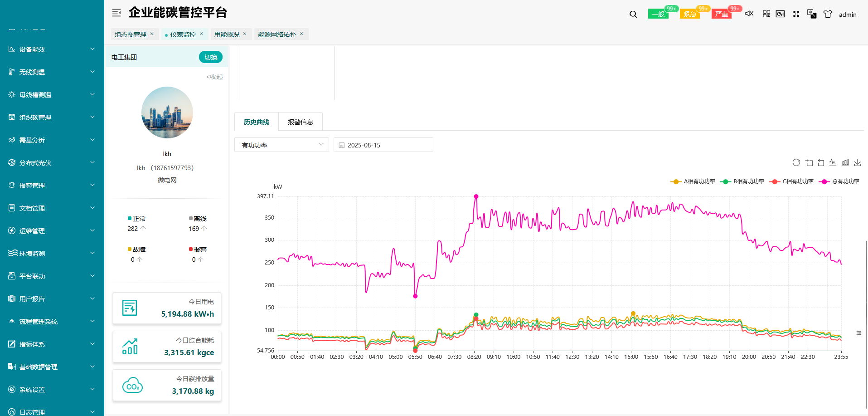
Task: Click the 2025-08-15 date picker field
Action: [x=383, y=145]
